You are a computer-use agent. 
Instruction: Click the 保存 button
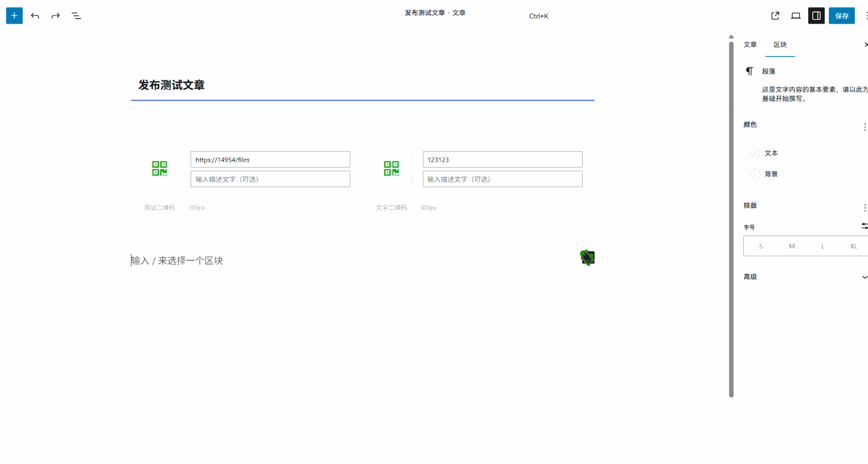pyautogui.click(x=842, y=15)
